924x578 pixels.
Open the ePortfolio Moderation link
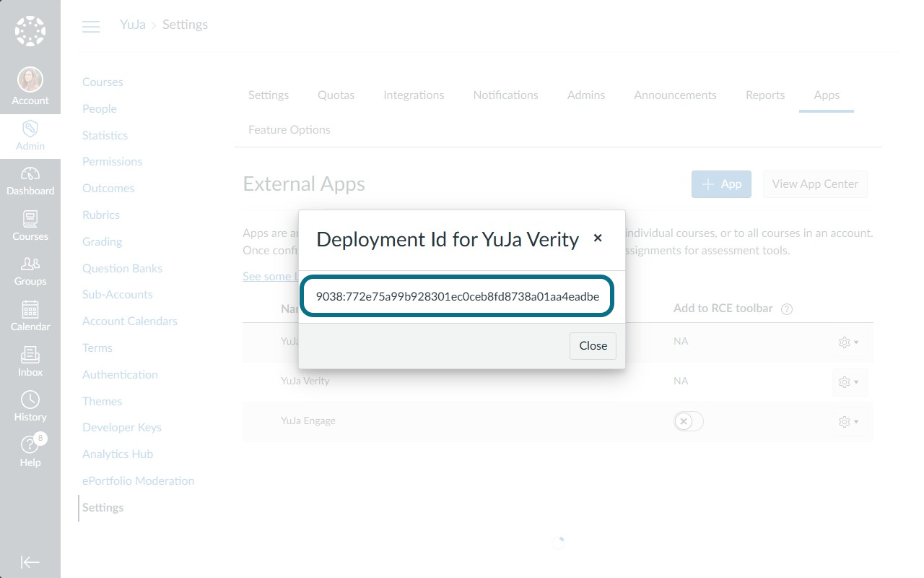point(138,481)
